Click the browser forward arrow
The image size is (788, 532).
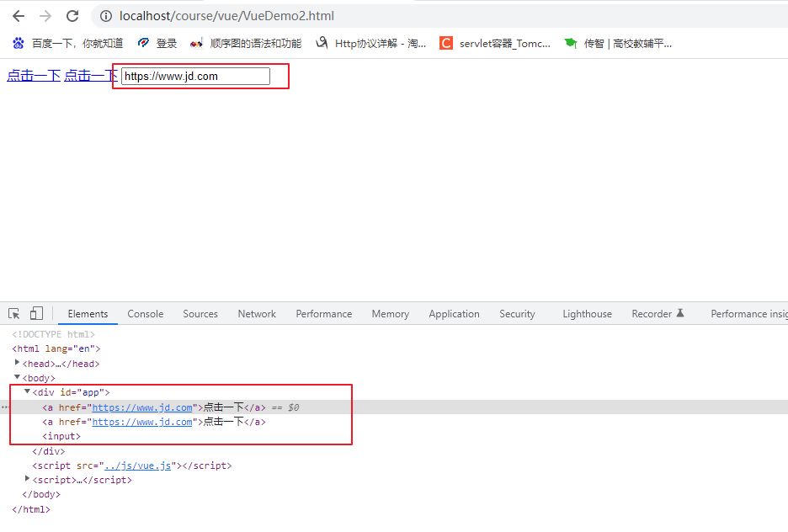point(45,16)
